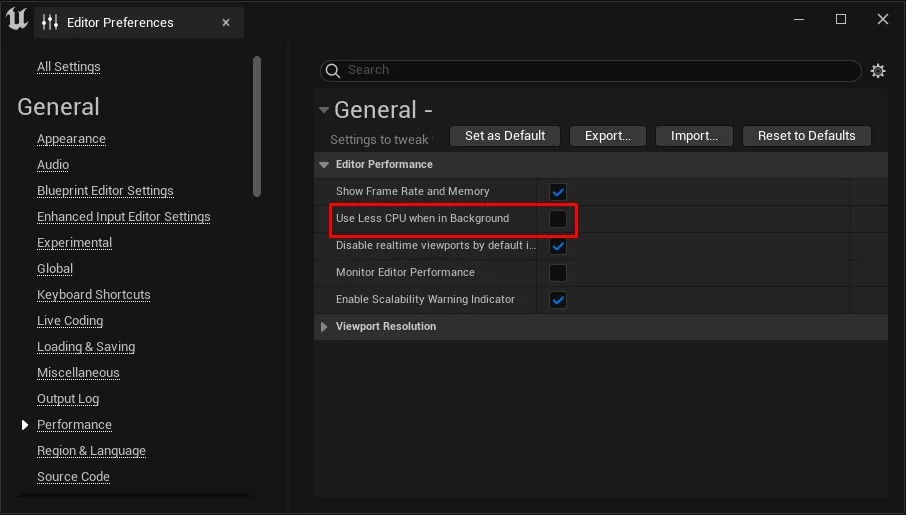Open Region & Language settings
The width and height of the screenshot is (906, 515).
tap(91, 451)
